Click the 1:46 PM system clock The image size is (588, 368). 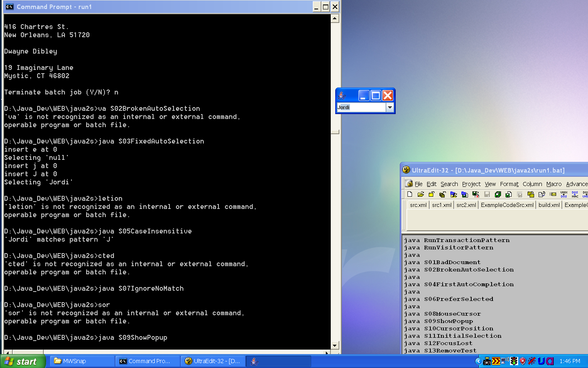coord(570,361)
